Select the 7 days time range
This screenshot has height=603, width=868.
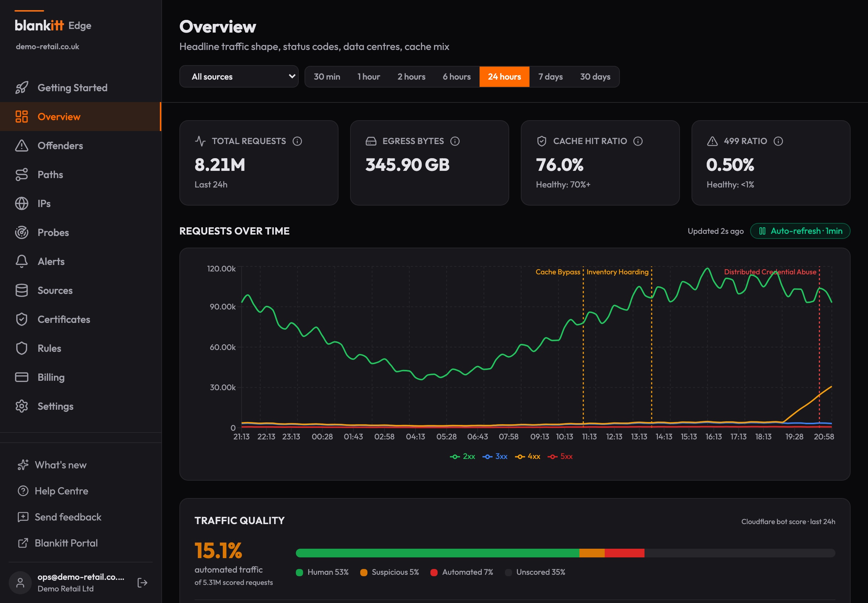tap(550, 77)
